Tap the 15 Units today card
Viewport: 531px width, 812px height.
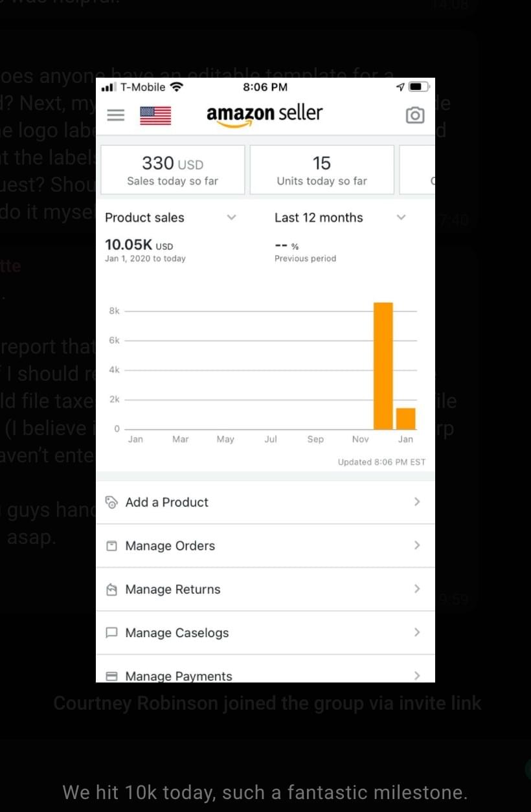coord(322,170)
